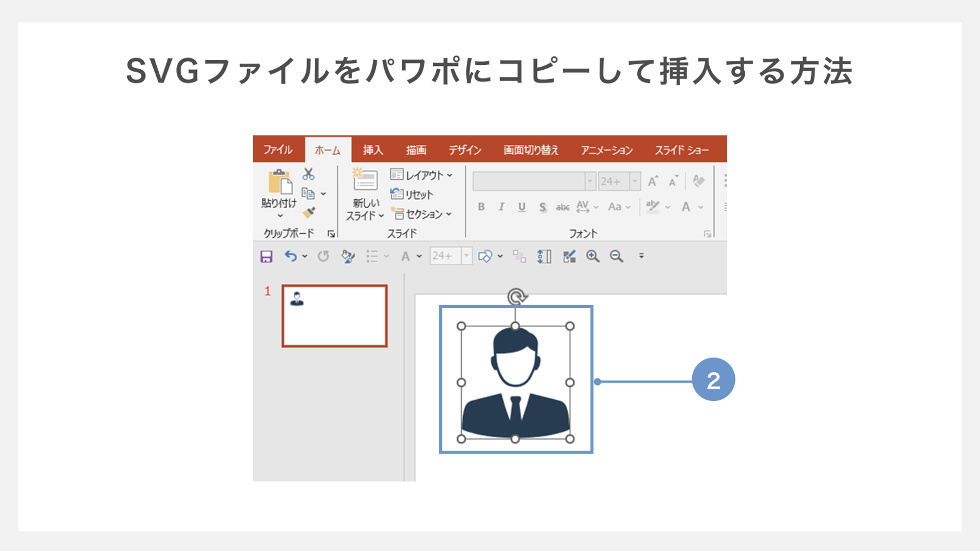Click the Redo/Repeat icon
Viewport: 980px width, 551px height.
[323, 256]
